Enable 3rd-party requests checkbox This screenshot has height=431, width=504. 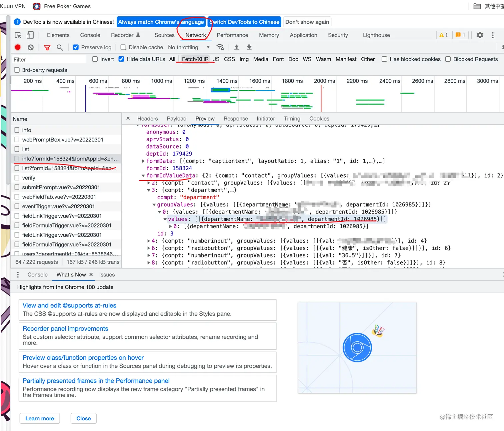(x=17, y=70)
